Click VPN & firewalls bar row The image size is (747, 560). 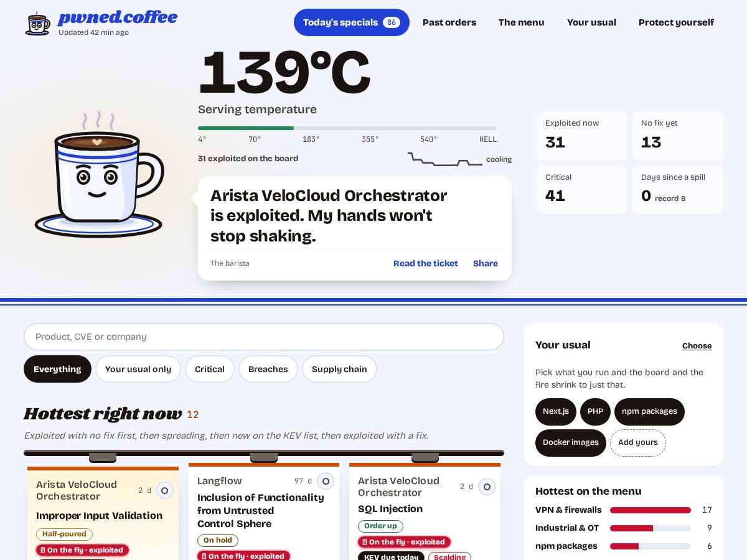click(x=624, y=510)
